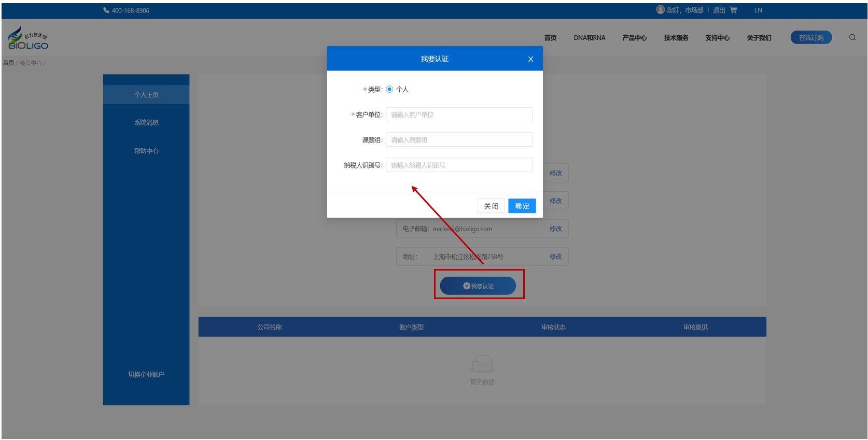
Task: Focus the 客户单位 input field
Action: click(459, 115)
